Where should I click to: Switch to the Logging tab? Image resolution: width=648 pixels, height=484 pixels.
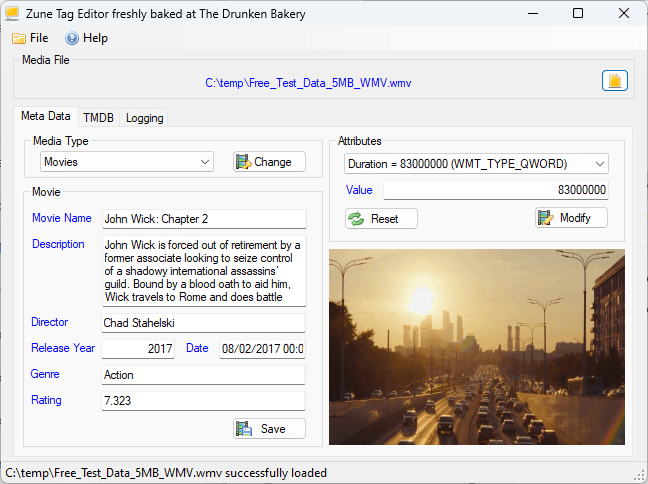[144, 118]
